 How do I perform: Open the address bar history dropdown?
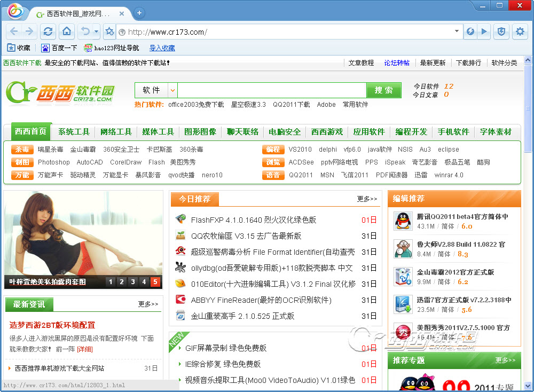pyautogui.click(x=457, y=31)
